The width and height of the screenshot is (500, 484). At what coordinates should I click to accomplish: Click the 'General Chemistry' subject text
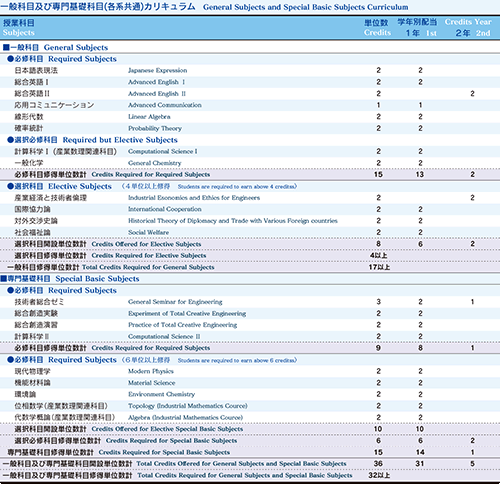click(155, 163)
